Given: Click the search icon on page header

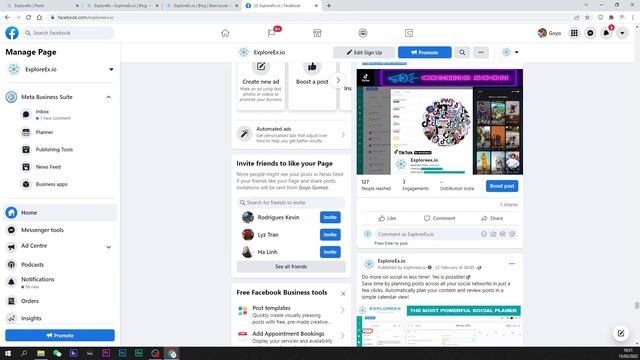Looking at the screenshot, I should point(462,52).
